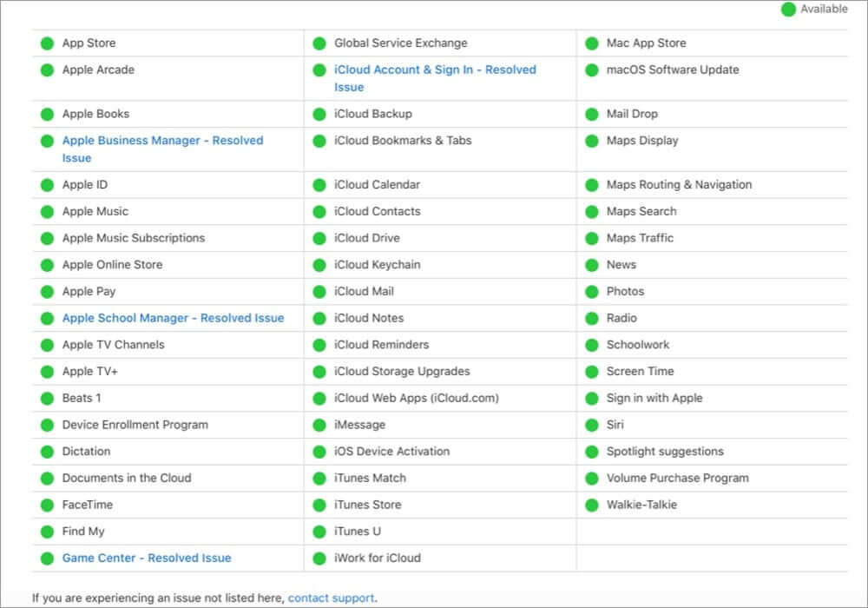Click the FaceTime availability indicator
Viewport: 868px width, 608px height.
pyautogui.click(x=47, y=505)
